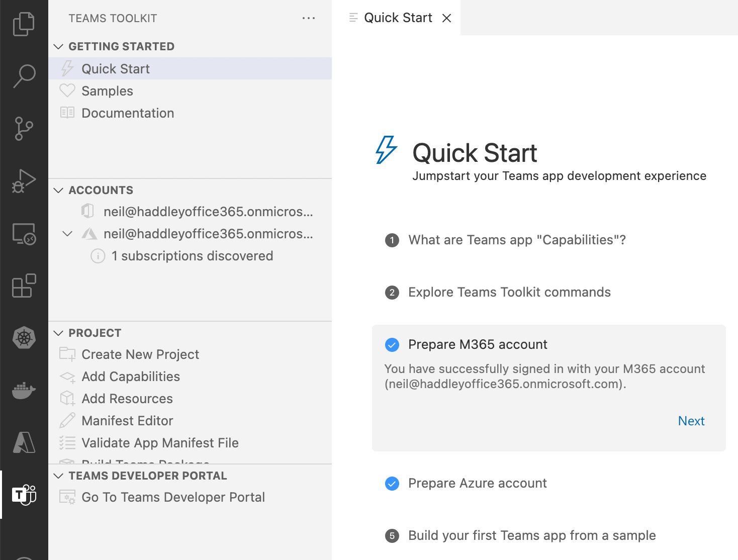Open Source Control view icon
The height and width of the screenshot is (560, 738).
coord(24,129)
